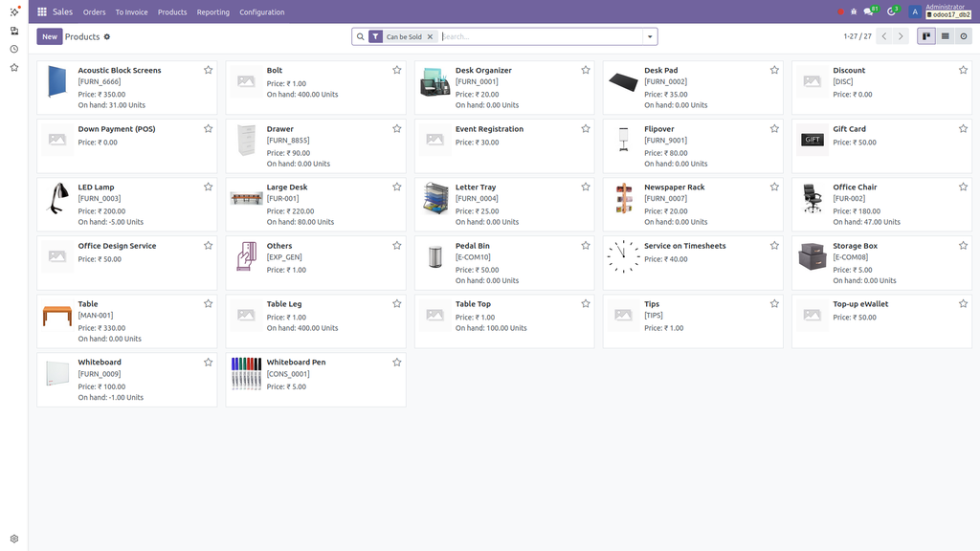The width and height of the screenshot is (980, 551).
Task: Open the Office Design Service product
Action: coord(127,263)
